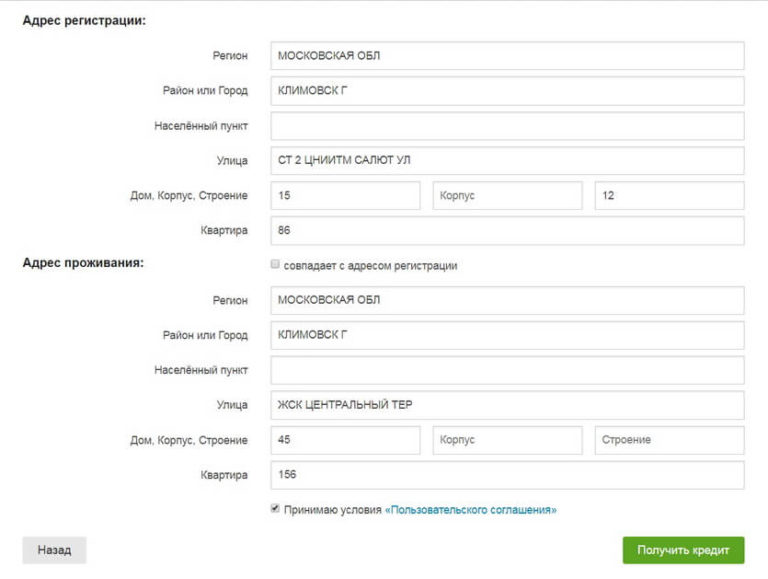Click residence 'Строение' placeholder field
Viewport: 768px width, 579px height.
(669, 440)
